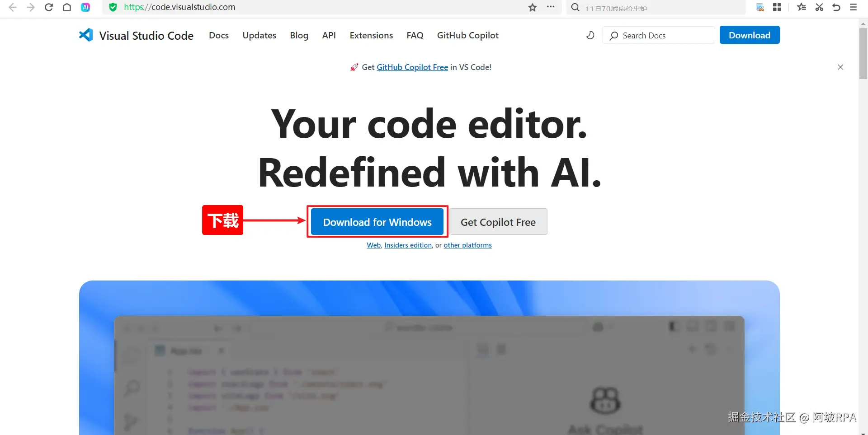Click the browser search magnifier icon
The image size is (868, 435).
pyautogui.click(x=575, y=7)
